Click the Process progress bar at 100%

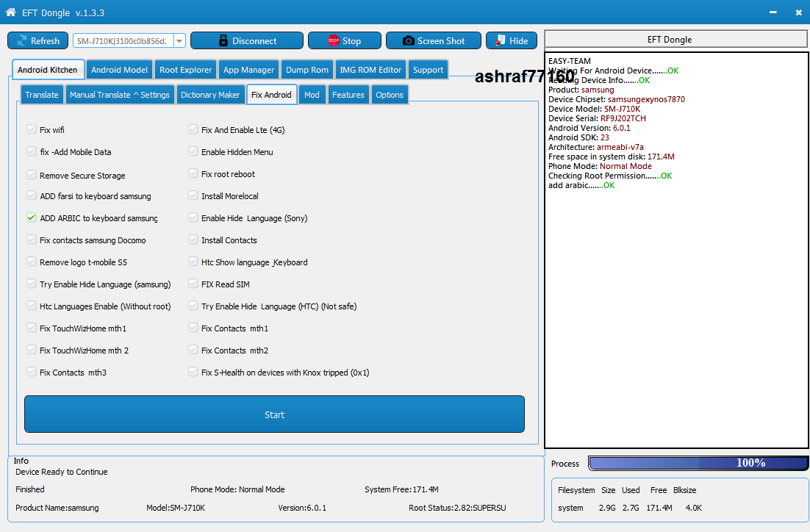pyautogui.click(x=698, y=463)
